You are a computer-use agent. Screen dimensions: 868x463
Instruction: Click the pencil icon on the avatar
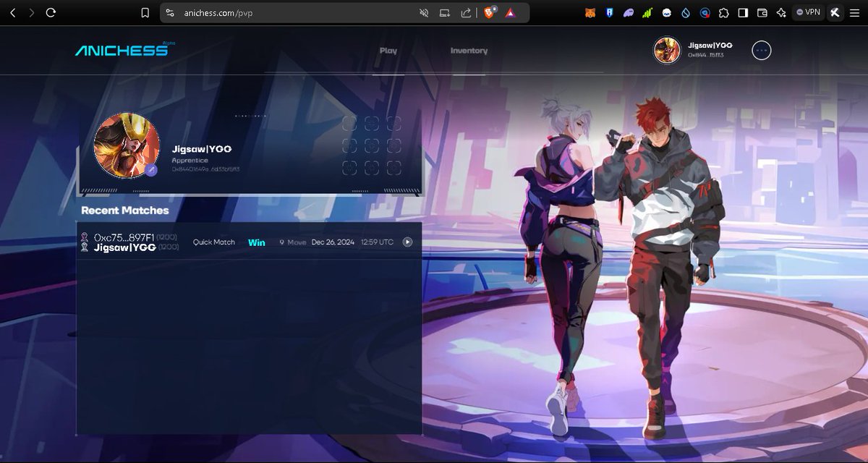[151, 170]
